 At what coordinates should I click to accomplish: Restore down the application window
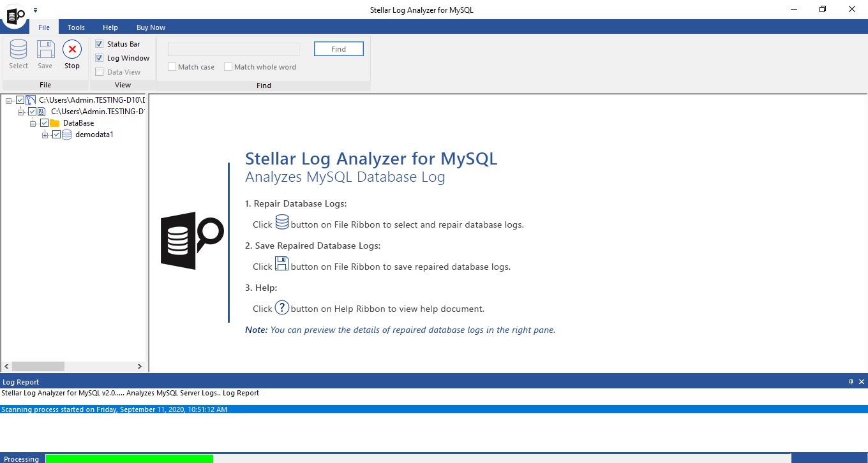pos(823,10)
